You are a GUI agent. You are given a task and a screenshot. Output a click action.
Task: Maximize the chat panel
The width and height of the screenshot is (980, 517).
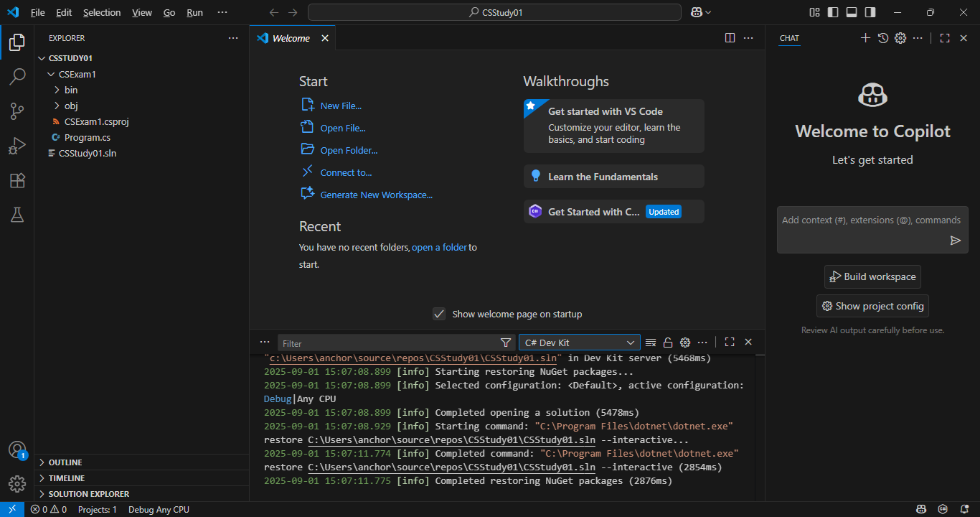pyautogui.click(x=945, y=38)
